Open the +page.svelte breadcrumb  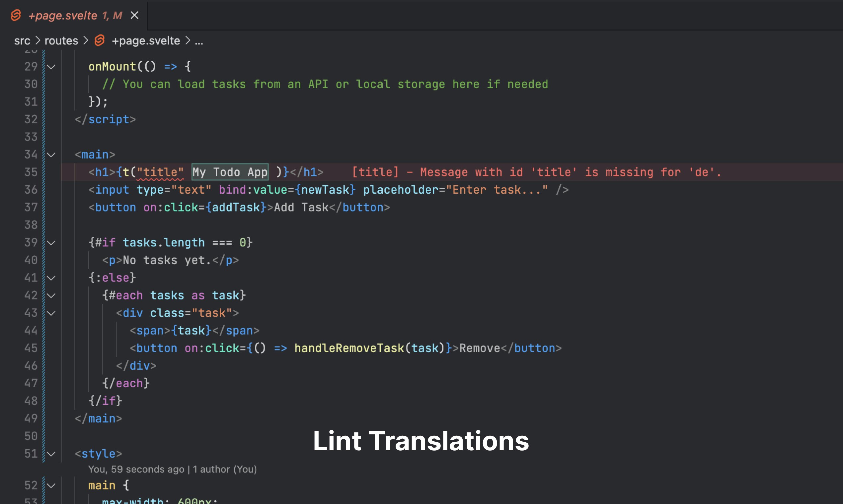[146, 41]
